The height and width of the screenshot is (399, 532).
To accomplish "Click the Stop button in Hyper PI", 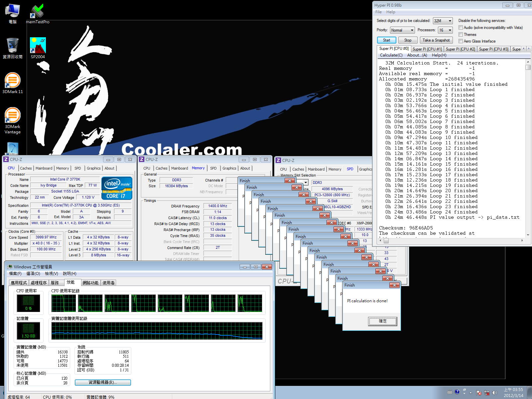I will [x=408, y=40].
